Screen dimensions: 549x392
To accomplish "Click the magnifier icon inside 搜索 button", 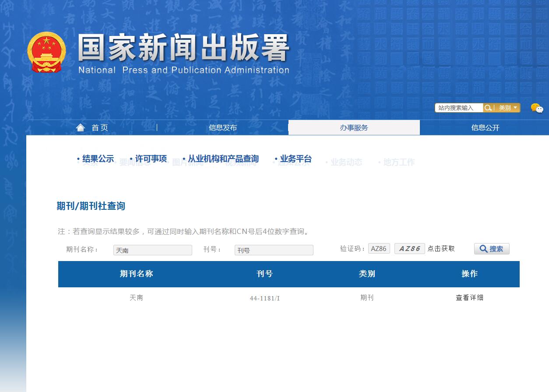I will pos(484,248).
